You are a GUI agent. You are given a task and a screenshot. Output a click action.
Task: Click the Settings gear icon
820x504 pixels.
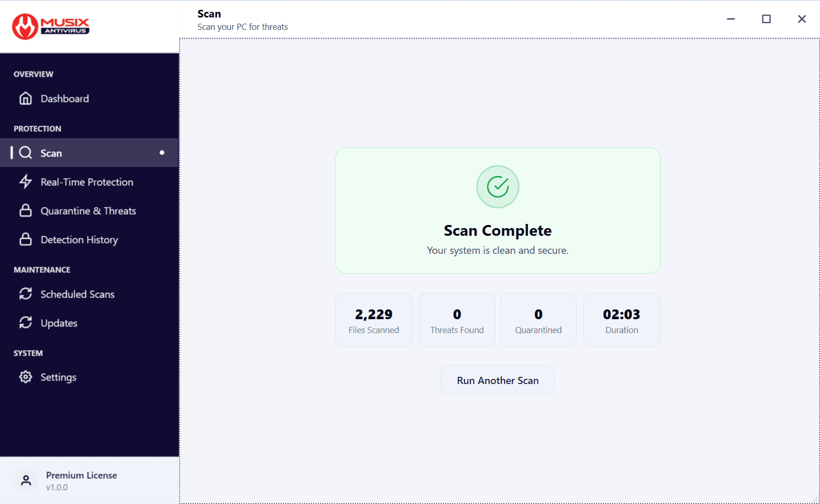click(25, 377)
